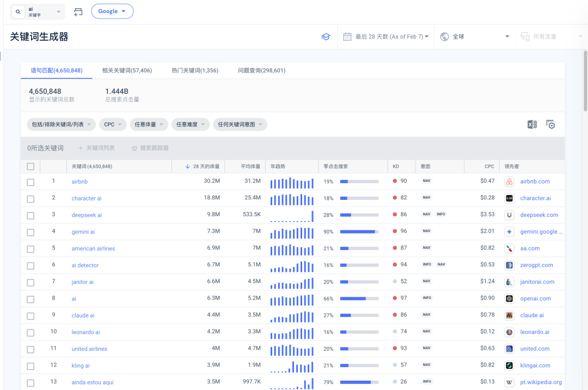588x390 pixels.
Task: Switch to the 相关关键词 tab
Action: click(127, 70)
